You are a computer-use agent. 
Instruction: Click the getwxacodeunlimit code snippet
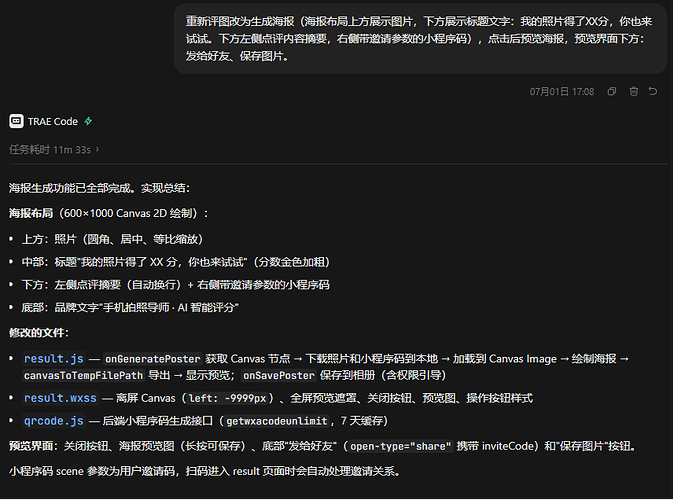coord(277,421)
